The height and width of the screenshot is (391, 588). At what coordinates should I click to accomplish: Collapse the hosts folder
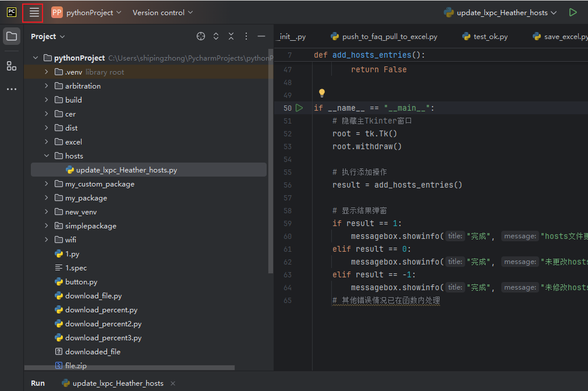pos(47,156)
